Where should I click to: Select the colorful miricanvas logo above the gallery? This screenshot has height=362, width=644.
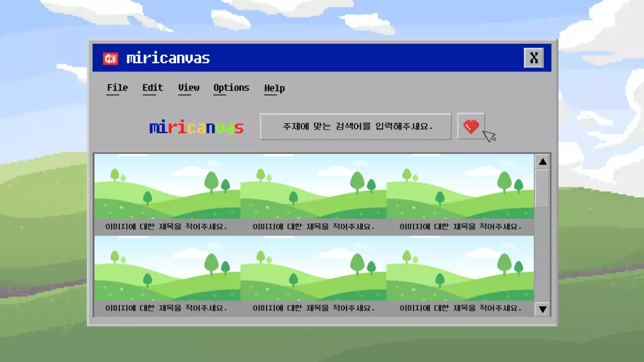pyautogui.click(x=196, y=127)
